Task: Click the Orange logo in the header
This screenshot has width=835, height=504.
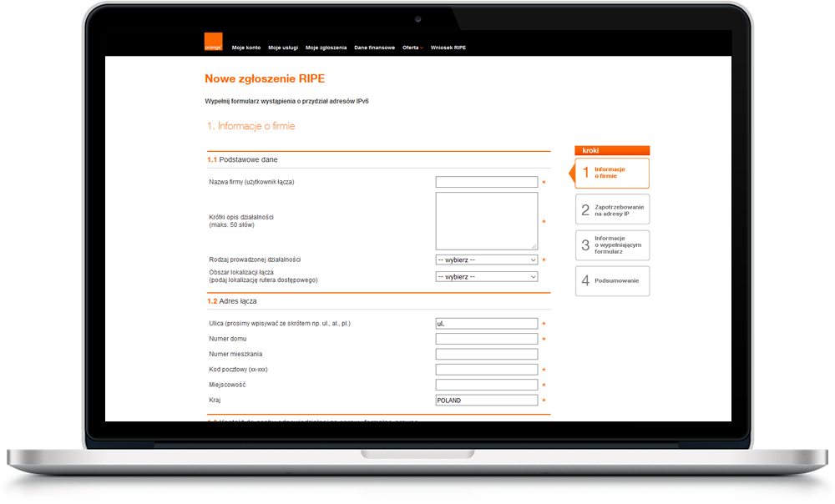Action: [x=213, y=42]
